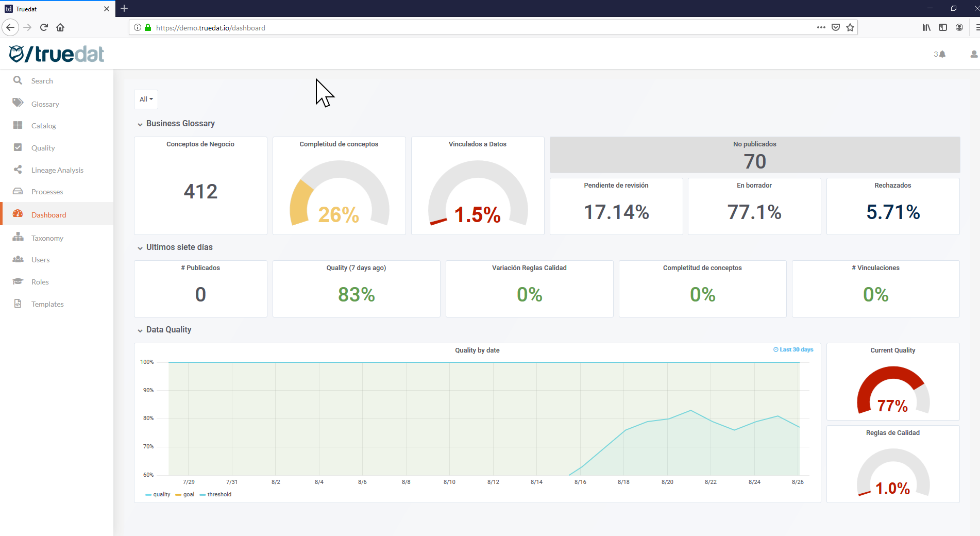Image resolution: width=980 pixels, height=536 pixels.
Task: Click the Truedat owl logo
Action: pyautogui.click(x=17, y=54)
